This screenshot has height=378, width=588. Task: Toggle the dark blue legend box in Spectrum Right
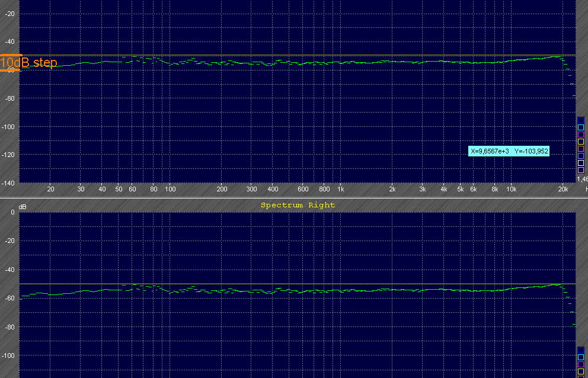coord(581,350)
